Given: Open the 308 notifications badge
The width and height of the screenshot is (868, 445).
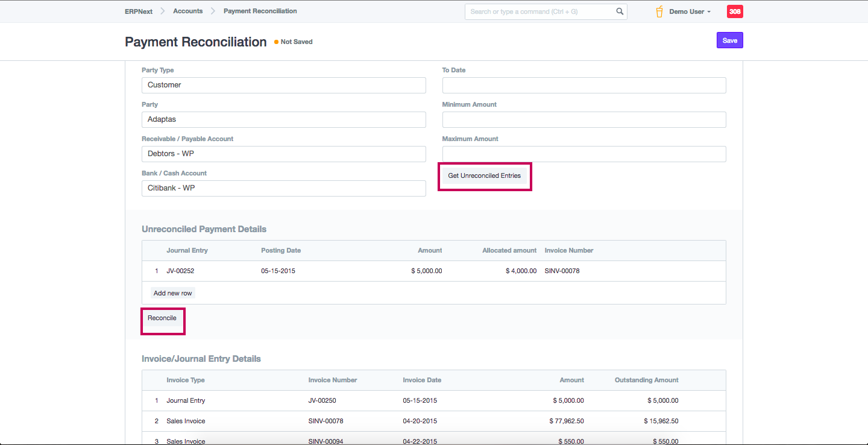Looking at the screenshot, I should tap(735, 11).
